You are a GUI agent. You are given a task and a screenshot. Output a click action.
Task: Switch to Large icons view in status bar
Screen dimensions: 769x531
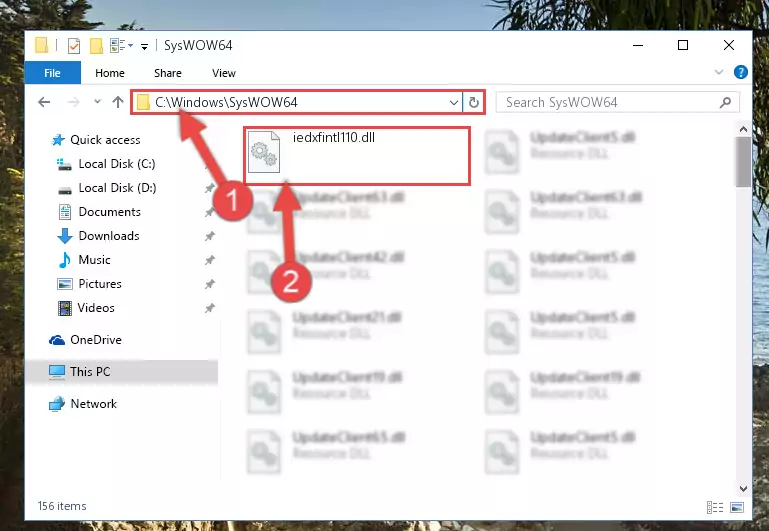click(737, 507)
